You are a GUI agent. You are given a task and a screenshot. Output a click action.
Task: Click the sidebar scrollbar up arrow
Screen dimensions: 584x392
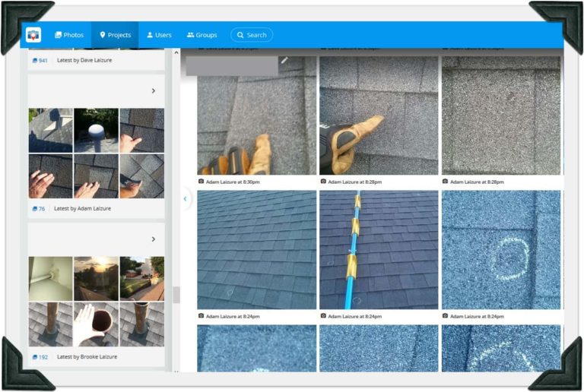pyautogui.click(x=176, y=53)
